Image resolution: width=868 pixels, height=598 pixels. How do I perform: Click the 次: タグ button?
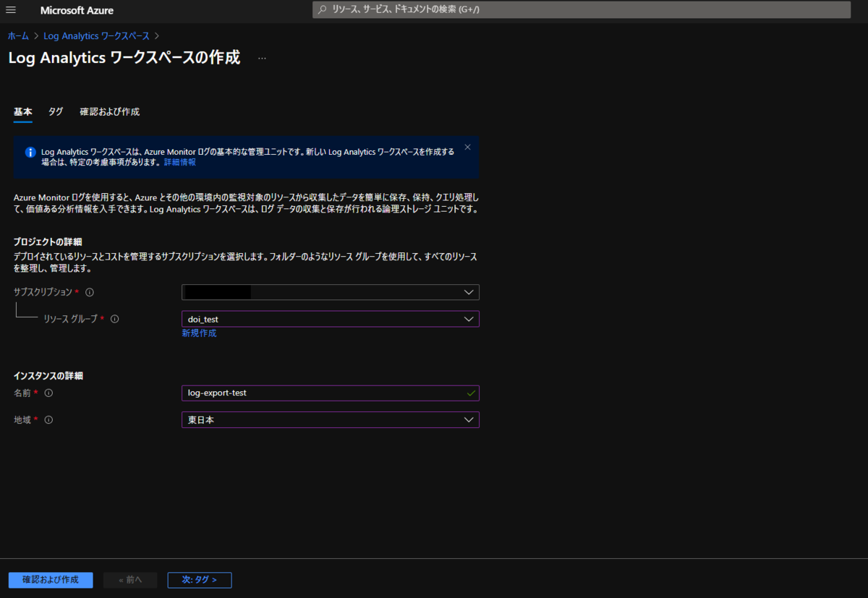(x=200, y=580)
